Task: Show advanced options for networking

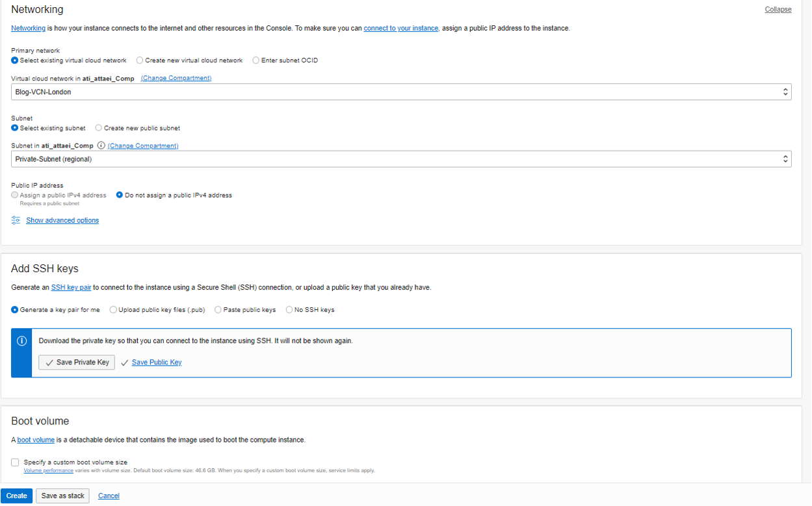Action: tap(62, 220)
